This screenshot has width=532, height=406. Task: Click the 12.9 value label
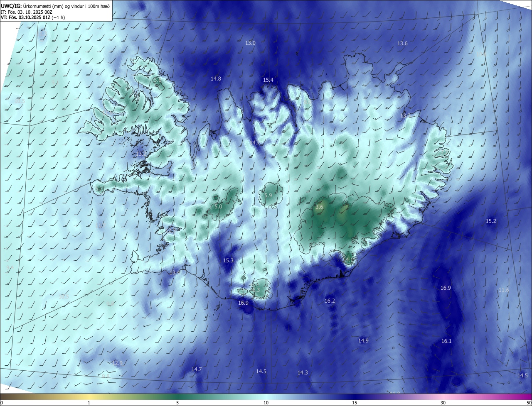coord(118,363)
